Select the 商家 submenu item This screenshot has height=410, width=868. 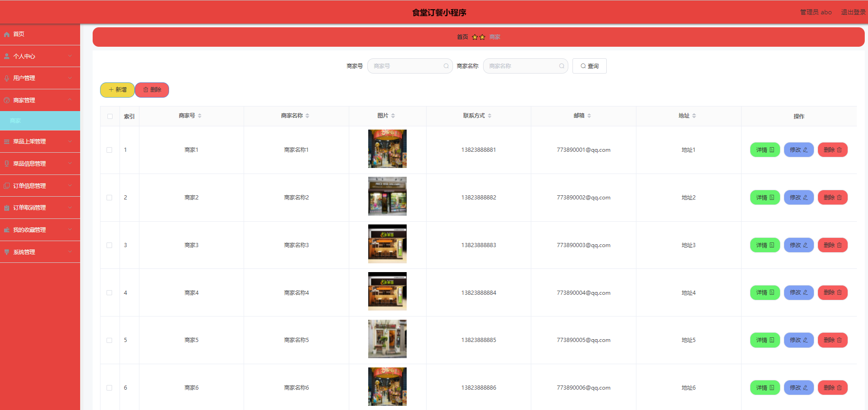(x=40, y=121)
